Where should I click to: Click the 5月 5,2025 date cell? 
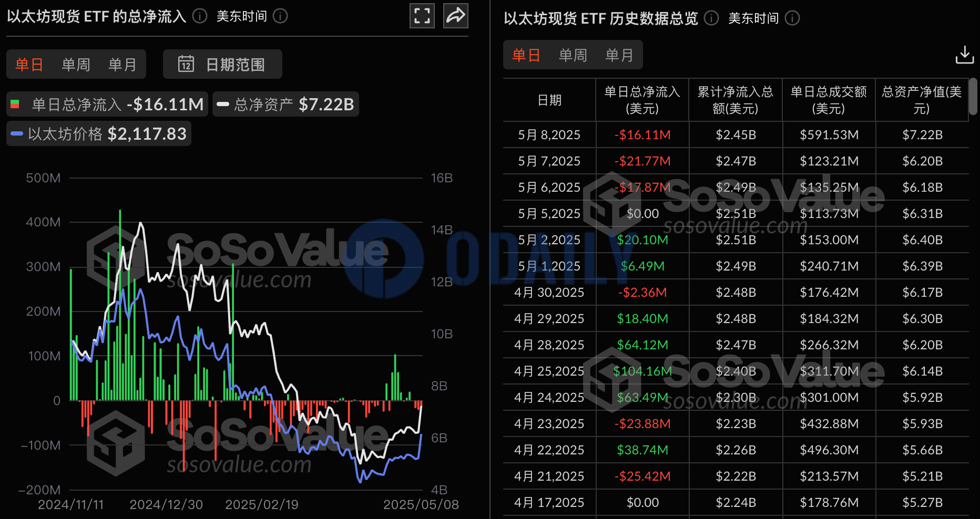[549, 214]
